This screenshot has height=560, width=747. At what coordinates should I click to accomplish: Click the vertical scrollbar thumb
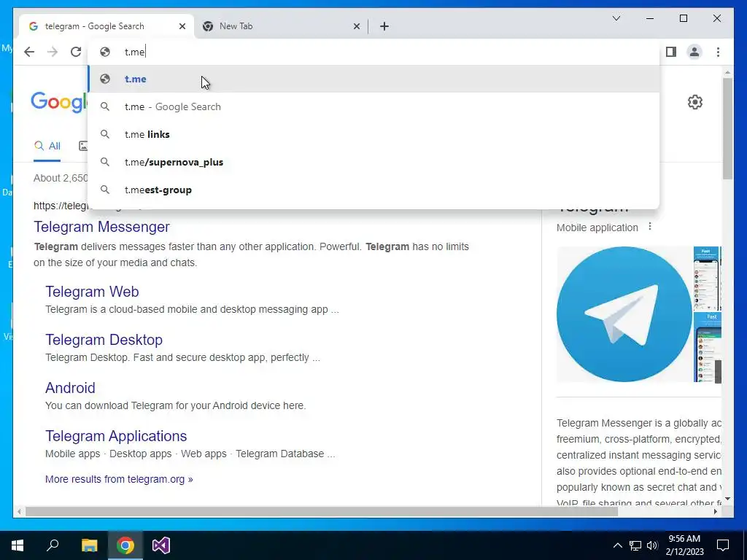pyautogui.click(x=727, y=128)
